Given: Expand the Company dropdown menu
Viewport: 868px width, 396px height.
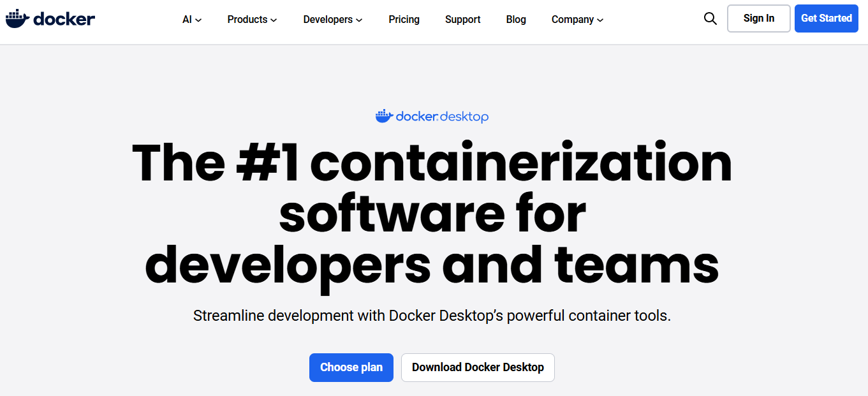Looking at the screenshot, I should (x=577, y=20).
